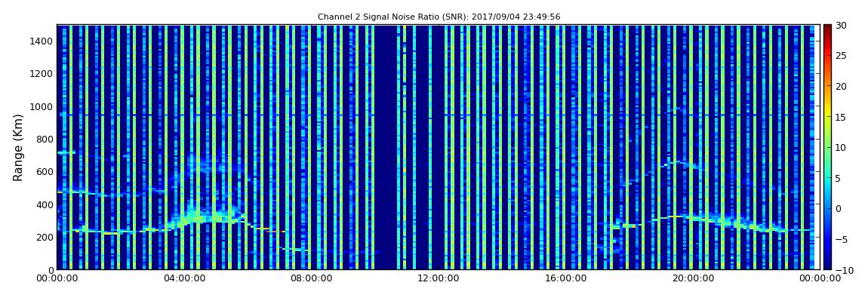Click the 16:00:00 time axis label

[x=565, y=278]
